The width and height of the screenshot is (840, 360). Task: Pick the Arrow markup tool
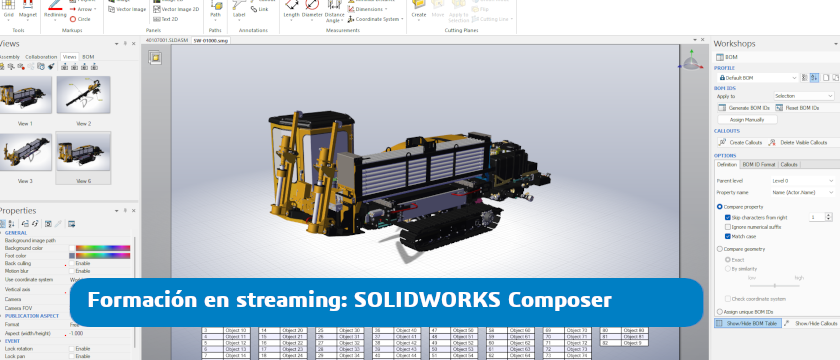tap(83, 9)
